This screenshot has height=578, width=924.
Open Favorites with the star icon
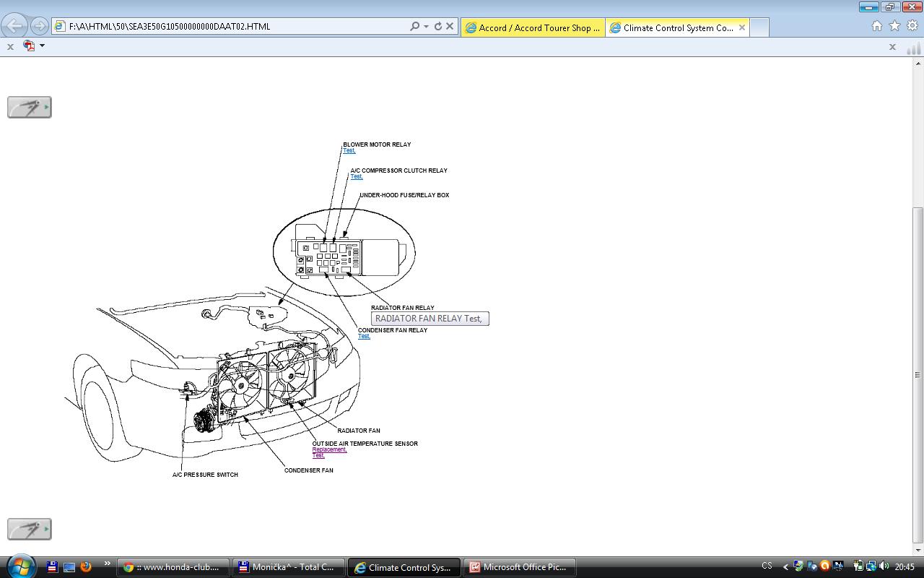click(x=894, y=26)
